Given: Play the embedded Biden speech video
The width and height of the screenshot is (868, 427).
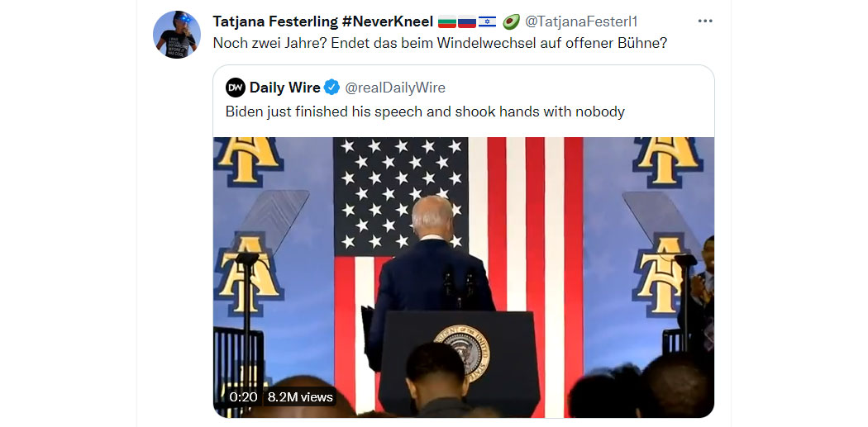Looking at the screenshot, I should [x=463, y=278].
